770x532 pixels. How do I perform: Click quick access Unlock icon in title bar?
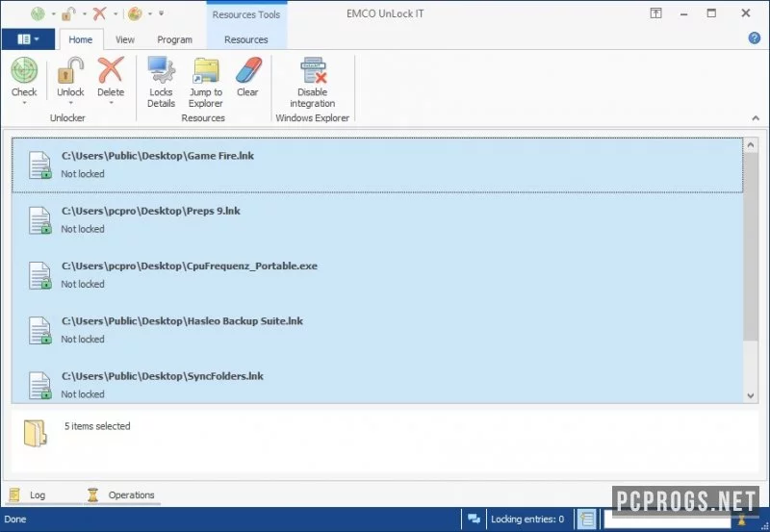click(67, 13)
